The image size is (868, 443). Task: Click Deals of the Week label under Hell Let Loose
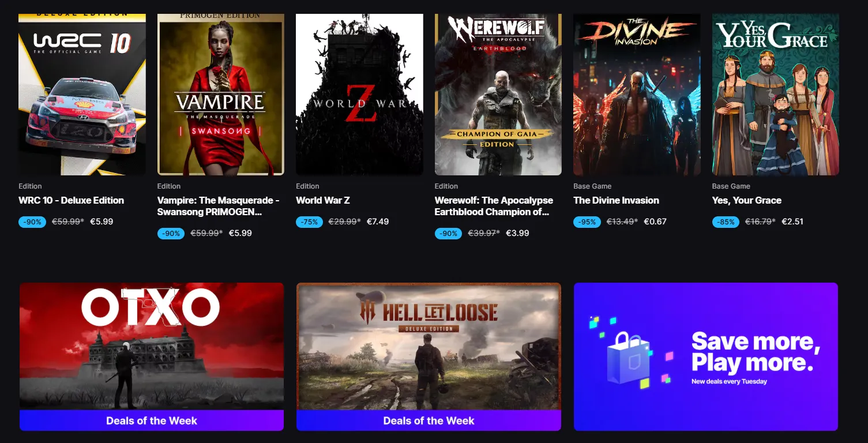click(x=429, y=421)
